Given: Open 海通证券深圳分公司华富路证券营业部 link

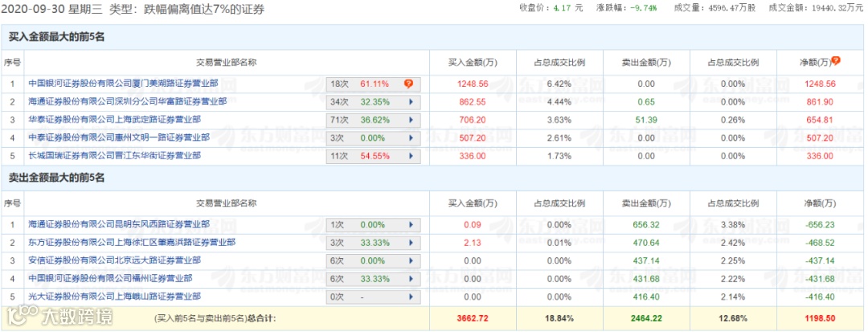Looking at the screenshot, I should [x=128, y=102].
